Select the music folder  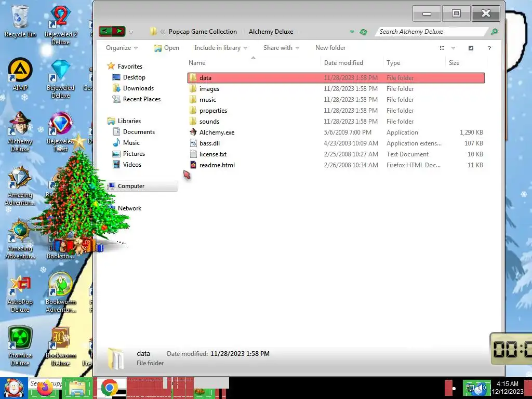click(336, 99)
